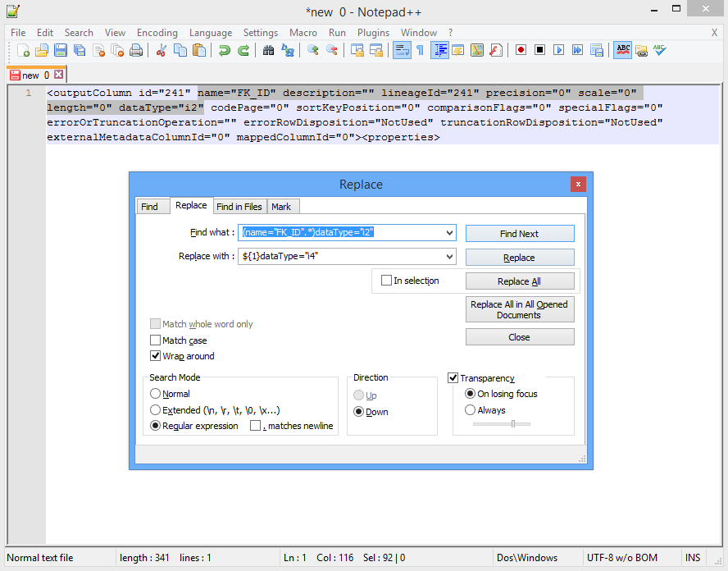Image resolution: width=728 pixels, height=571 pixels.
Task: Adjust the transparency slider handle
Action: (513, 423)
